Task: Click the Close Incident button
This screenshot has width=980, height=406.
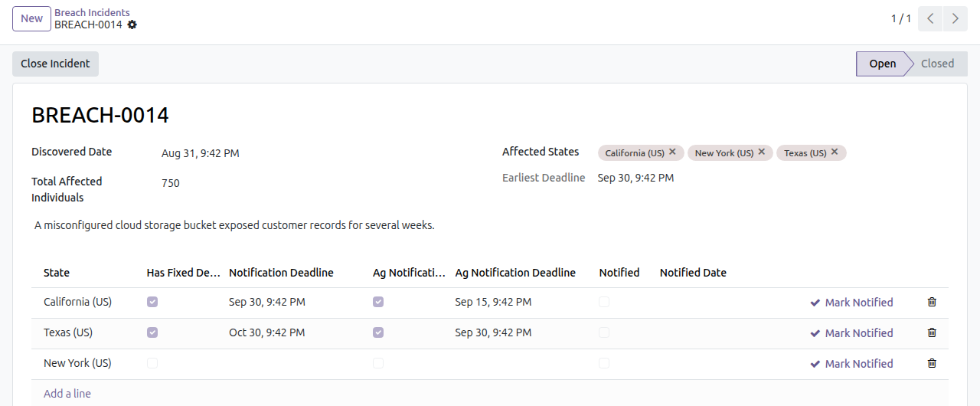Action: [x=55, y=64]
